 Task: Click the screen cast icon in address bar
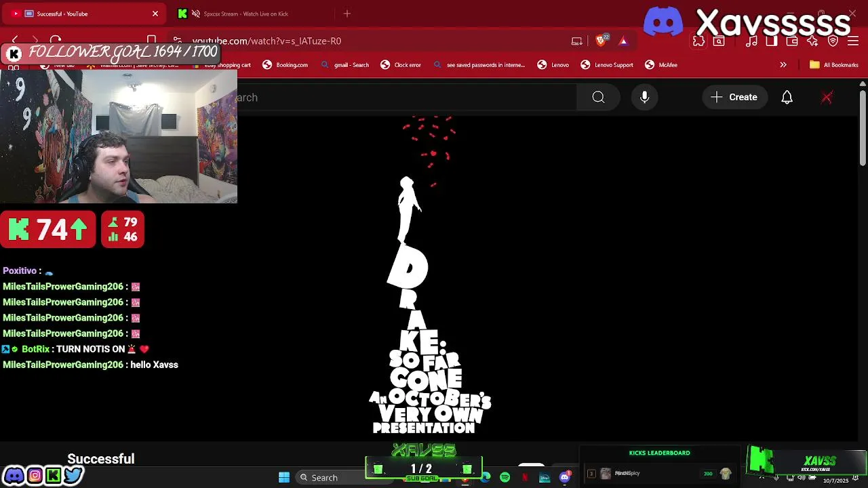[577, 41]
